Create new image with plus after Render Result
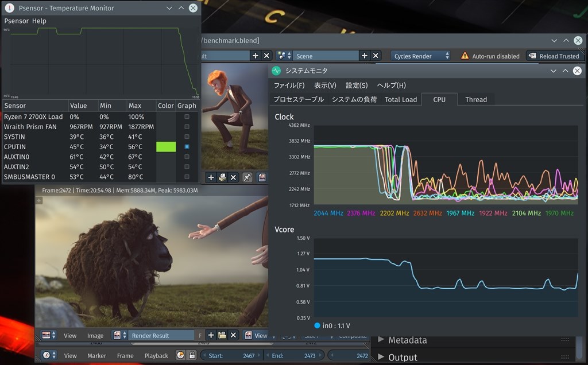 [x=211, y=335]
